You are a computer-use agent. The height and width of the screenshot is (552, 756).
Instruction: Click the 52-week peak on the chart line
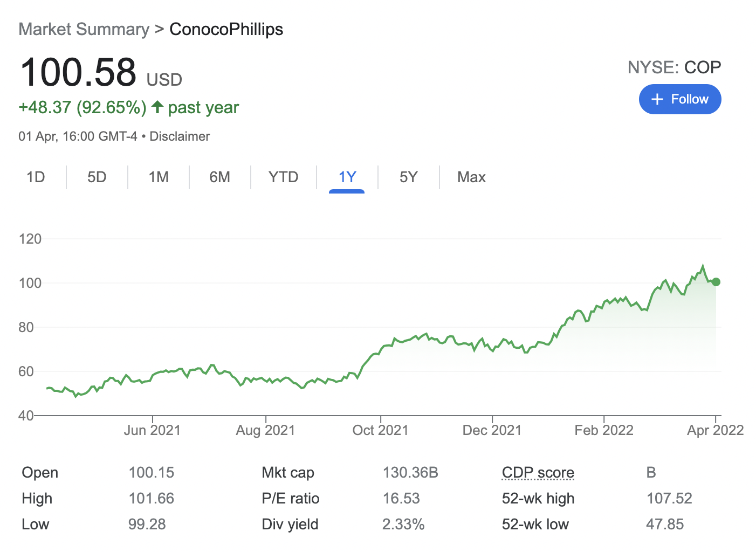click(703, 266)
